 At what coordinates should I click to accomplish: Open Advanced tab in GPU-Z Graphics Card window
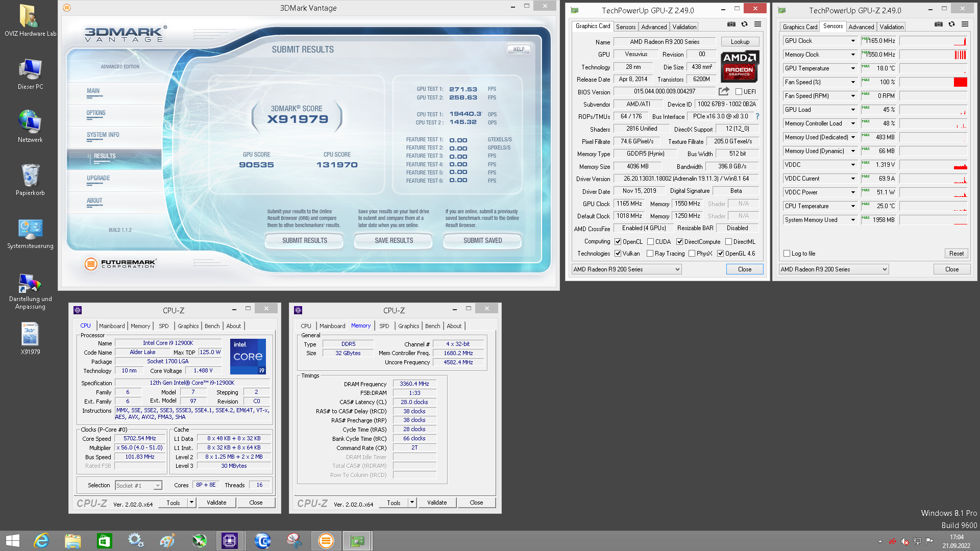point(654,27)
